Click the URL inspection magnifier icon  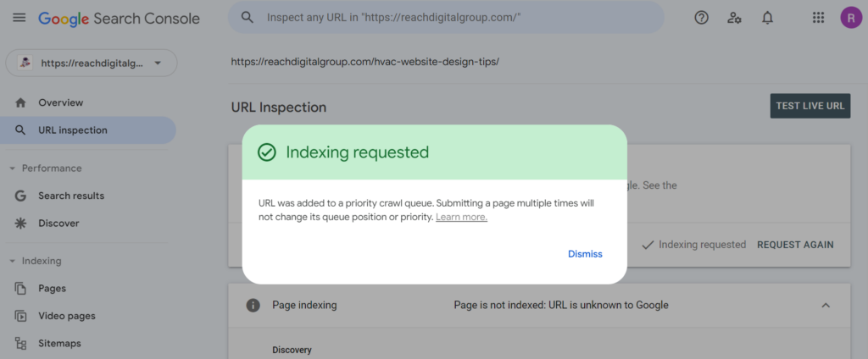[x=20, y=130]
